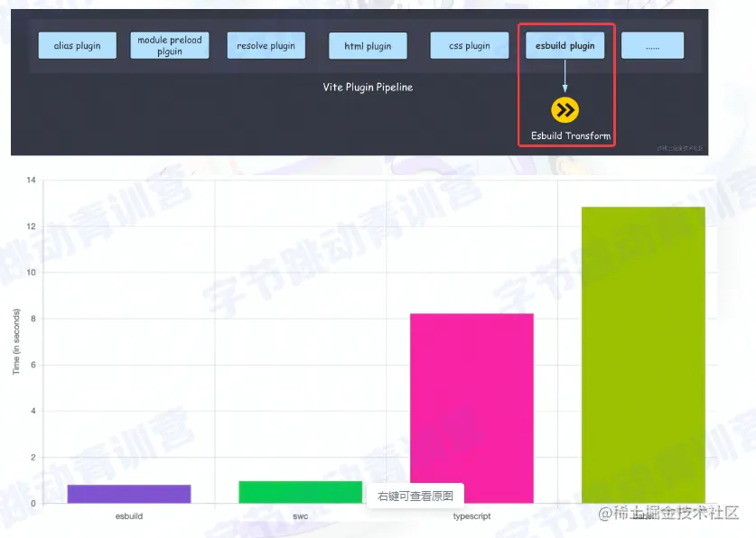Viewport: 756px width, 538px height.
Task: Click the module preload plugin box
Action: click(x=170, y=46)
